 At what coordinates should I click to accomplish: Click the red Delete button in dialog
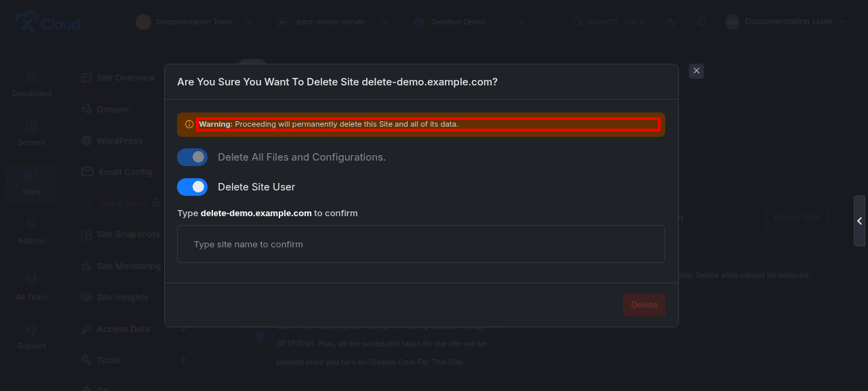click(644, 305)
